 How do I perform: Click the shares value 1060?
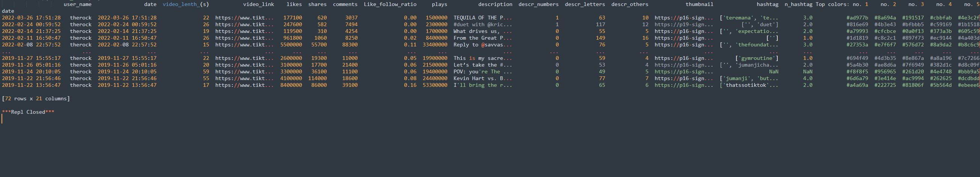(x=320, y=38)
